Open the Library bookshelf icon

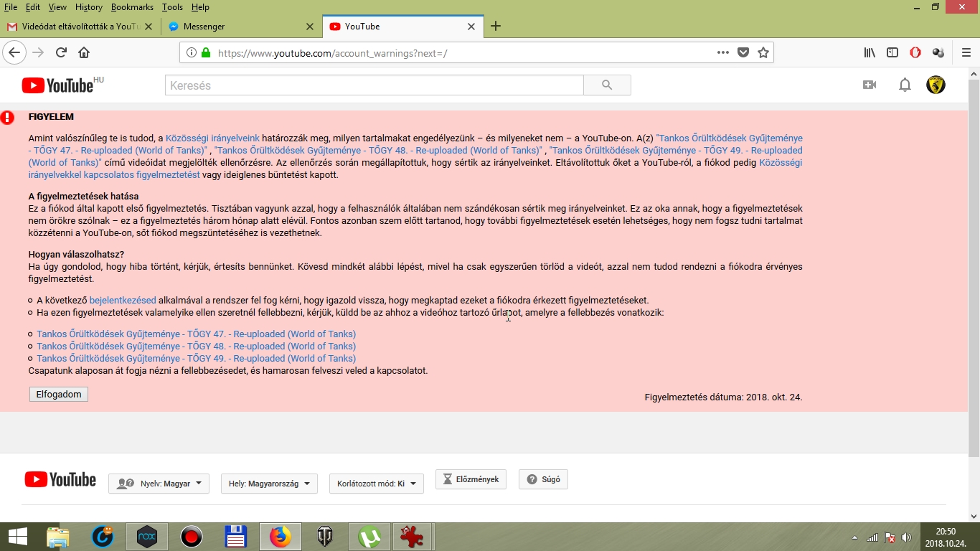click(x=870, y=52)
